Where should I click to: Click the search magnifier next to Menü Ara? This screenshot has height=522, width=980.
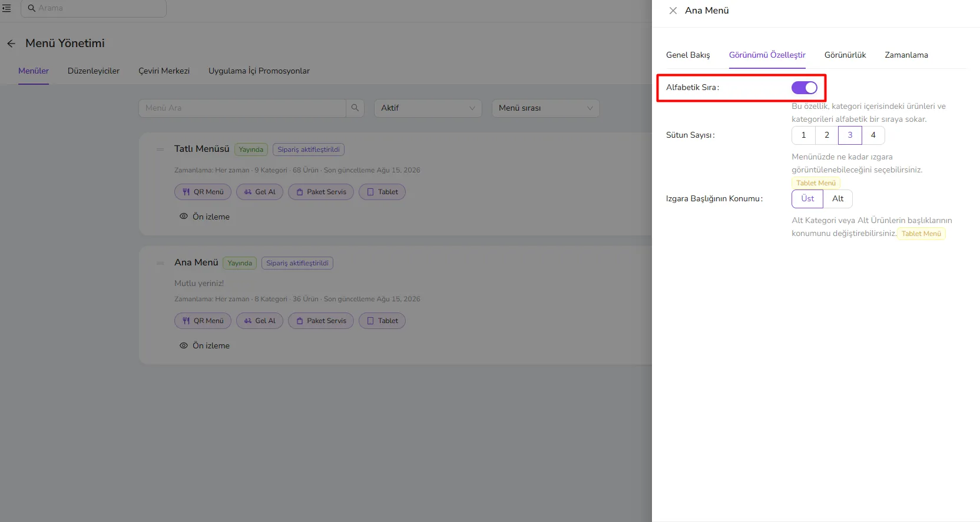355,108
